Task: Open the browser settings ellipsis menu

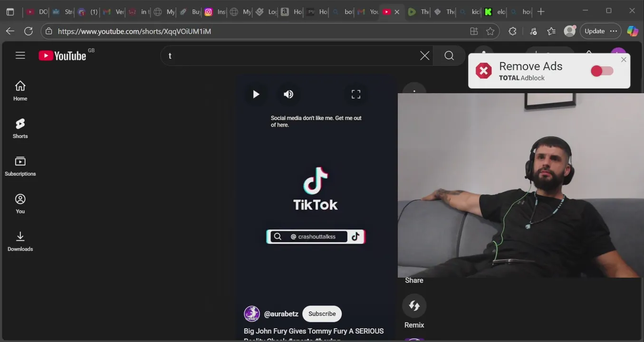Action: (614, 31)
